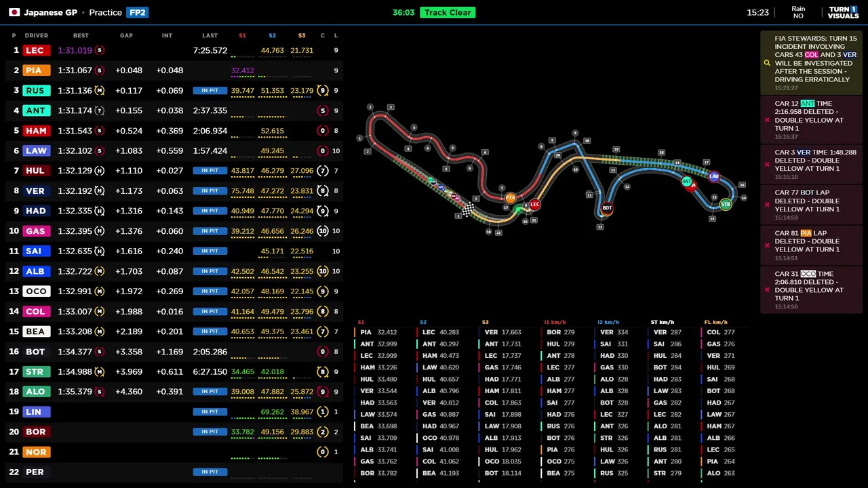Click ALO's gap value +4.360
The height and width of the screenshot is (488, 868).
[129, 392]
